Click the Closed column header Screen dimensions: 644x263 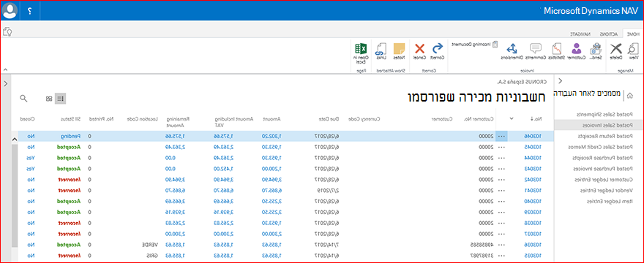[28, 118]
